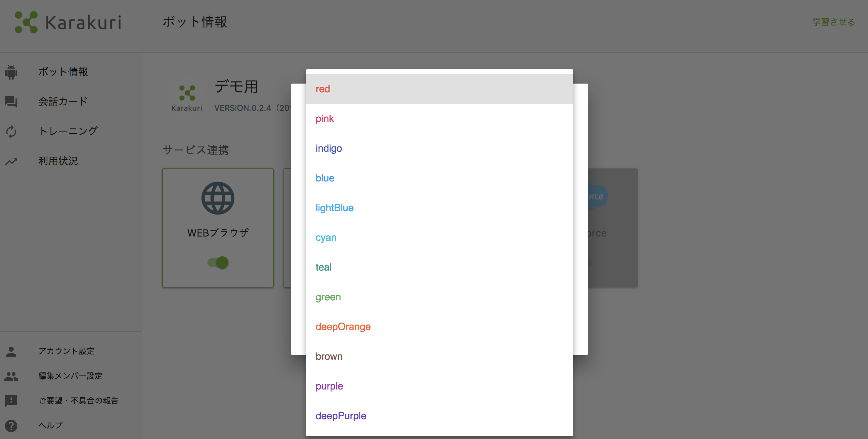Click the training refresh icon

11,131
